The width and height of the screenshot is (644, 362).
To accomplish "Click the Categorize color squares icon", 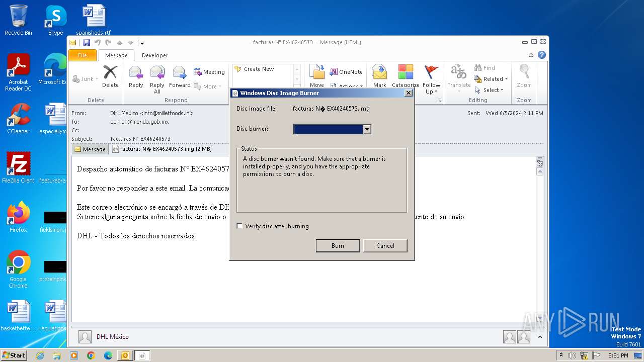I will point(406,72).
